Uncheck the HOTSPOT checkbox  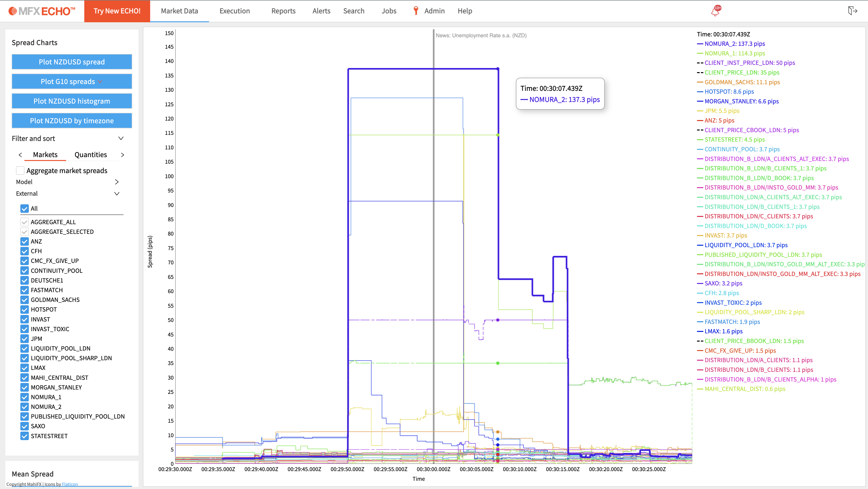tap(24, 309)
